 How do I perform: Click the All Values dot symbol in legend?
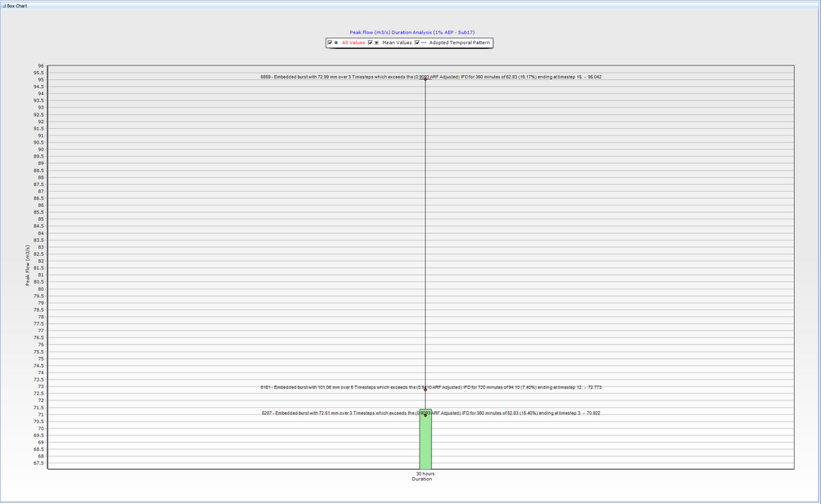(336, 42)
